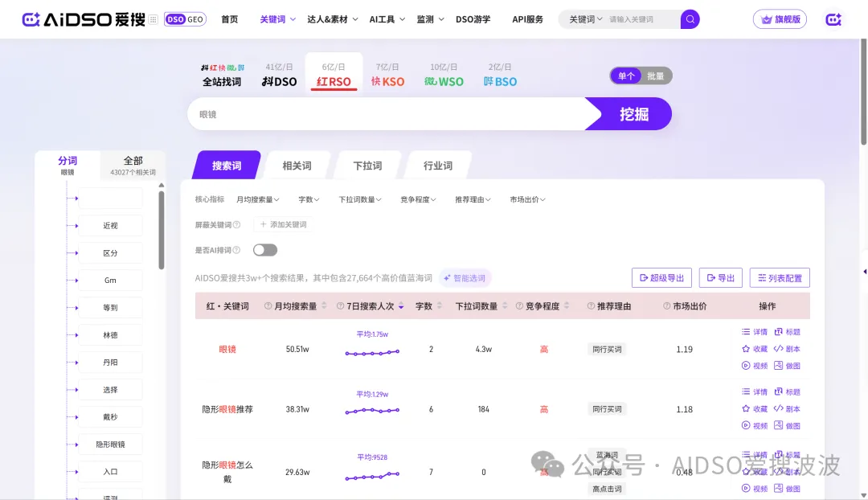Click the AiDSO logo
This screenshot has width=868, height=500.
pos(84,19)
